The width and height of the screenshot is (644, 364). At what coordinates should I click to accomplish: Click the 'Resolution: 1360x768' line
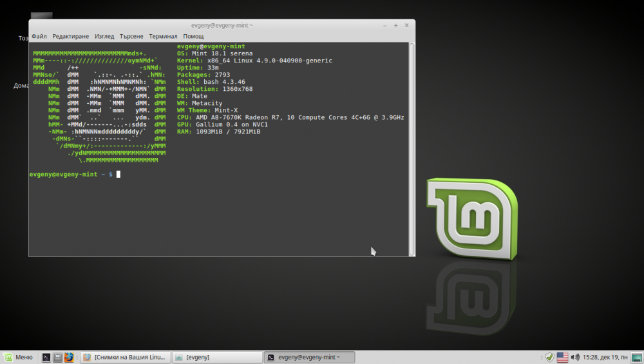pos(215,89)
